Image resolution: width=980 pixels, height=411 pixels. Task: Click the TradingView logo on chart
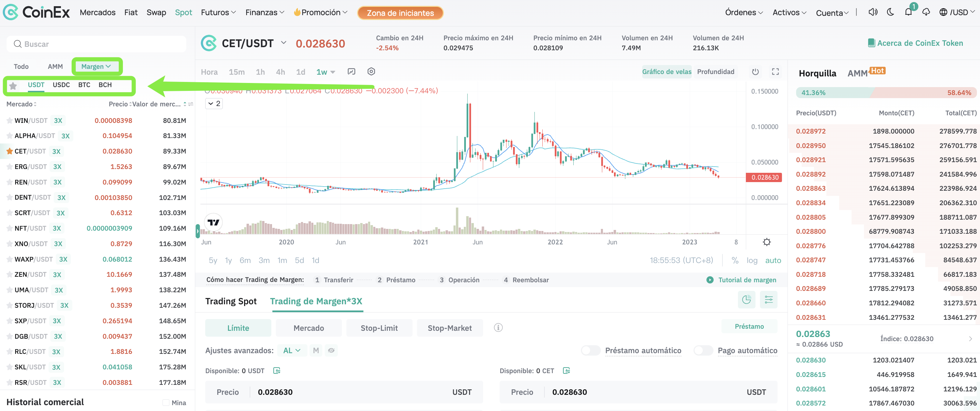213,222
